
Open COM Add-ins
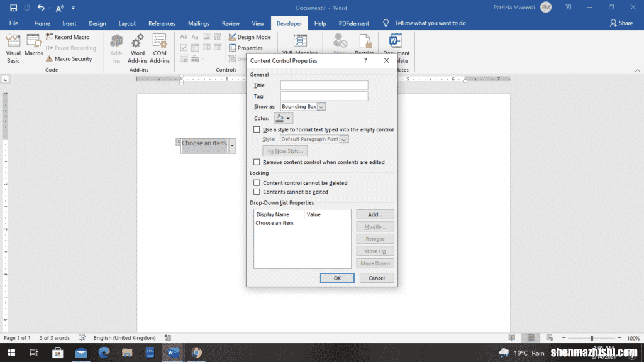point(160,48)
